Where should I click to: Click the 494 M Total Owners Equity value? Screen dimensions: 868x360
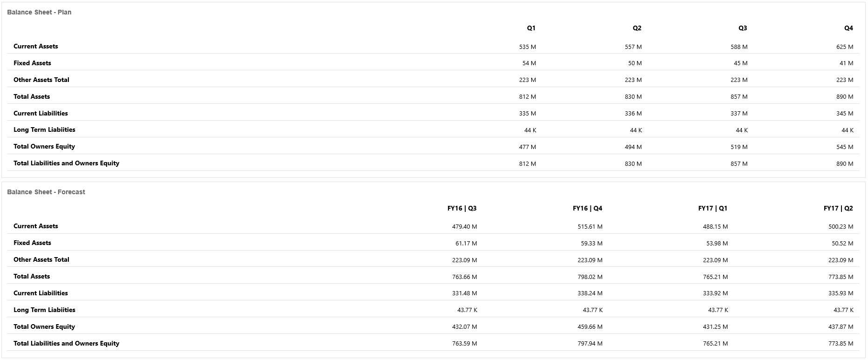tap(633, 147)
